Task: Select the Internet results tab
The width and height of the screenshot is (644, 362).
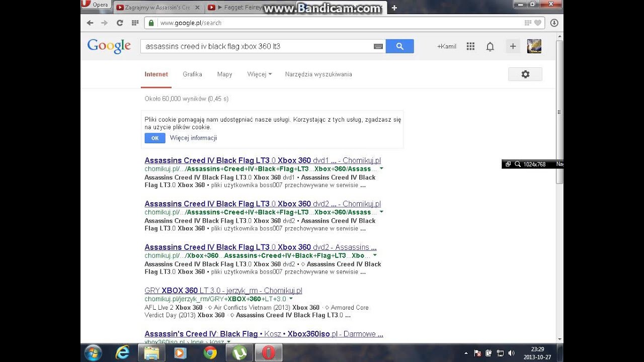Action: [156, 74]
